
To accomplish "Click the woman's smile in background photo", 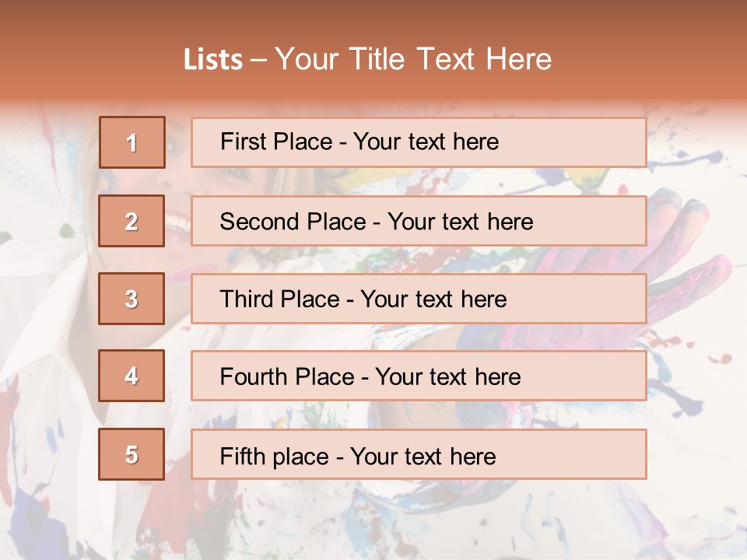I will click(176, 226).
